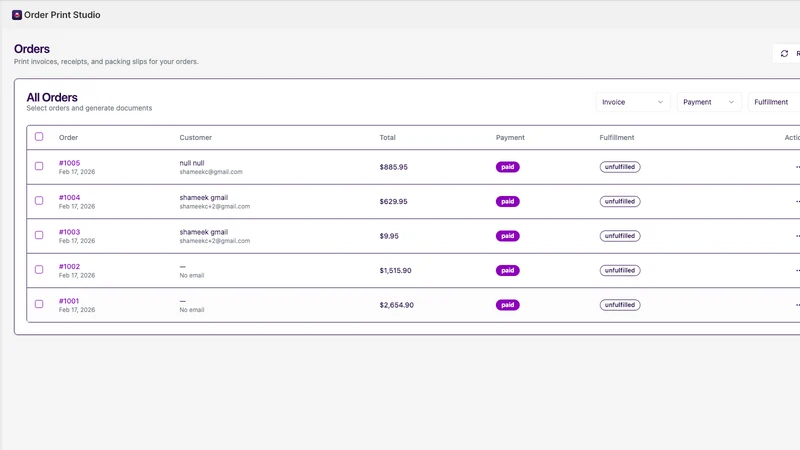Viewport: 800px width, 450px height.
Task: Click the $9.95 total amount
Action: pos(389,236)
